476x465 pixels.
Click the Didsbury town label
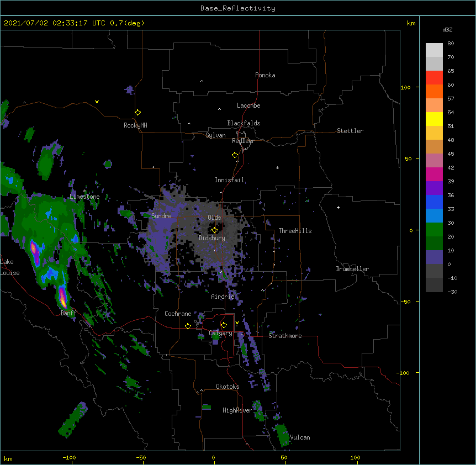click(212, 238)
